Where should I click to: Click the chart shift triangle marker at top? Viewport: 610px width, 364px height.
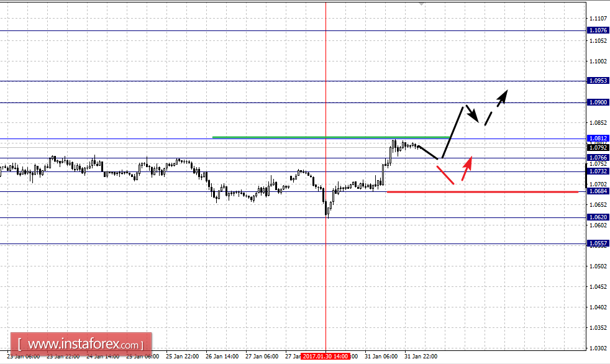click(421, 4)
